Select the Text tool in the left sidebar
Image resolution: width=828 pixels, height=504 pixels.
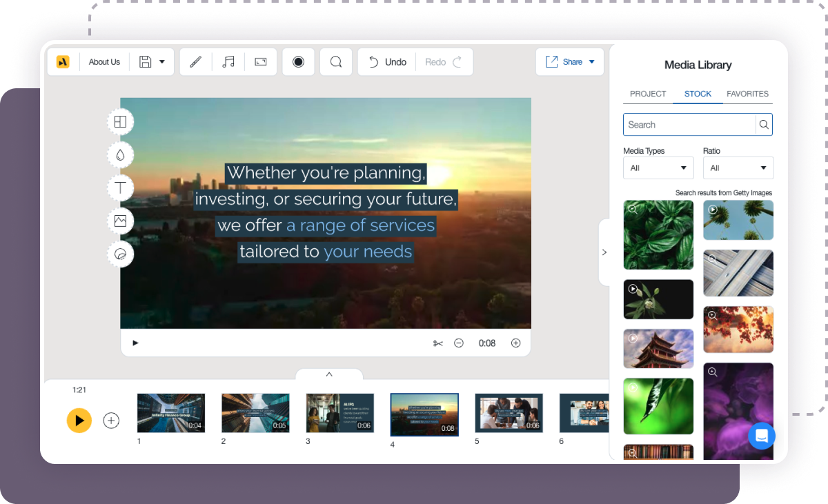tap(120, 188)
